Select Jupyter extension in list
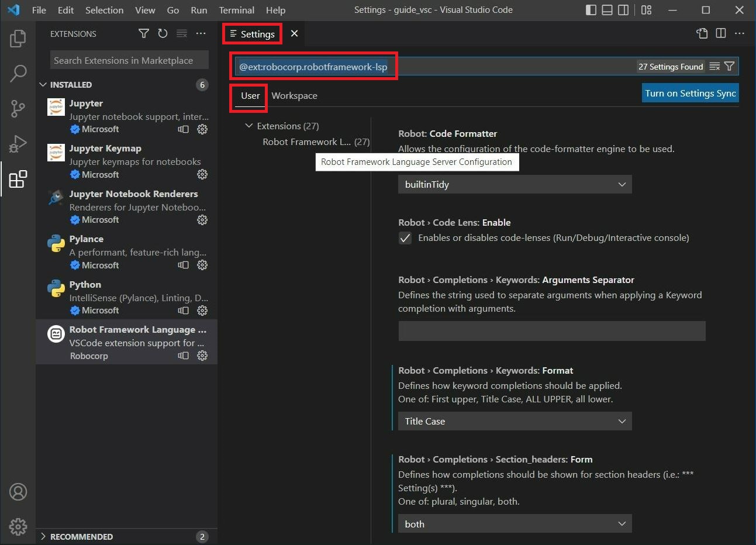Screen dimensions: 756x545 click(126, 115)
